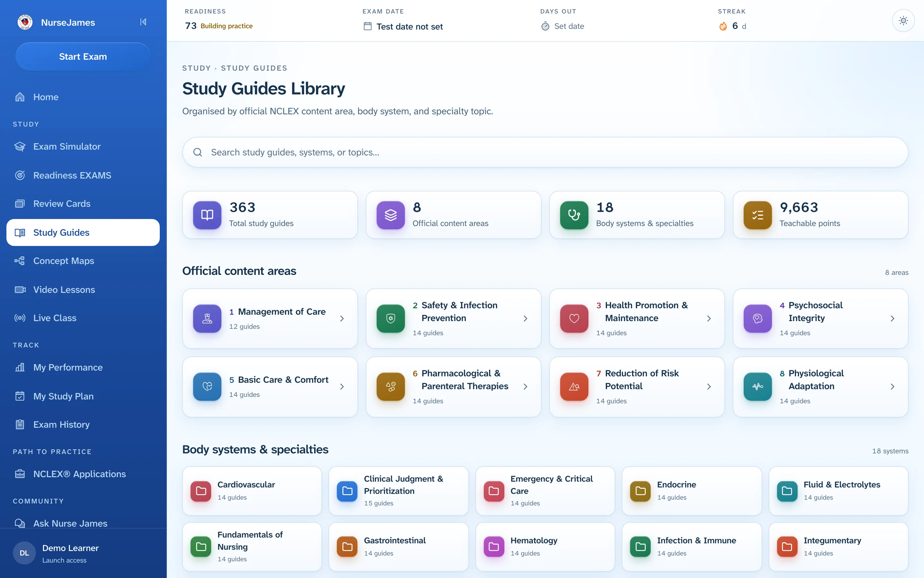The image size is (924, 578).
Task: Toggle light/dark theme sun icon
Action: pos(903,21)
